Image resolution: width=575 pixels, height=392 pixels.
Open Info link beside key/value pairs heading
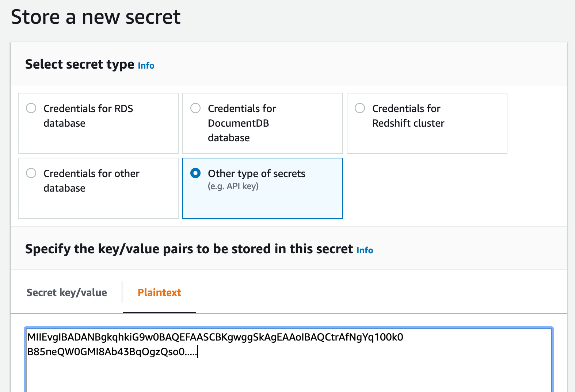[365, 250]
